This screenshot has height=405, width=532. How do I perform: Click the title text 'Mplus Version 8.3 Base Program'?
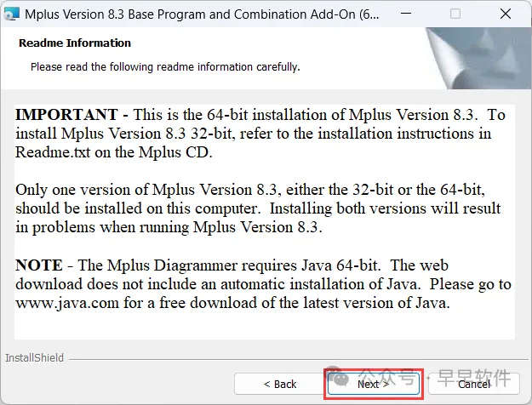[x=112, y=14]
